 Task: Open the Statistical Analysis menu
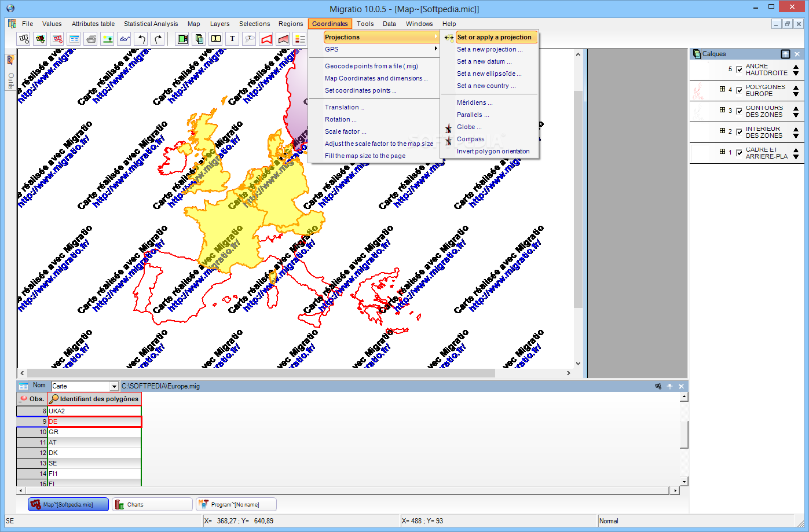(151, 24)
